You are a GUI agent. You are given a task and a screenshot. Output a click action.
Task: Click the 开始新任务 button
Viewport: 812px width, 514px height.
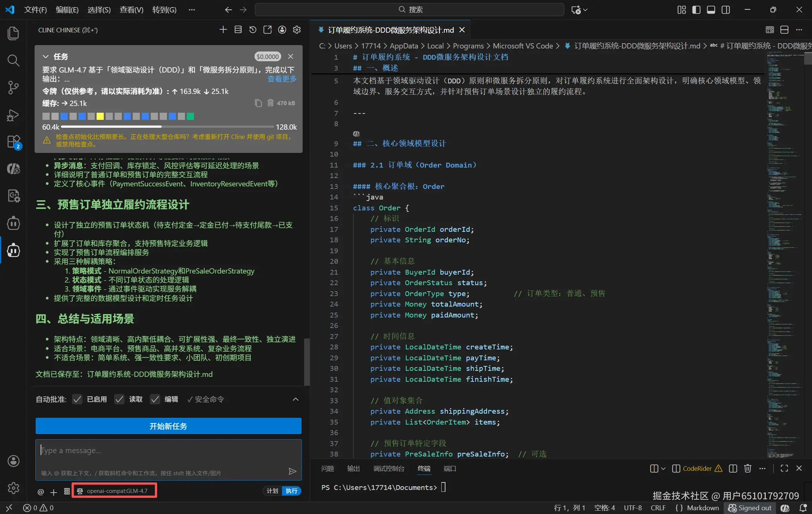pyautogui.click(x=168, y=426)
